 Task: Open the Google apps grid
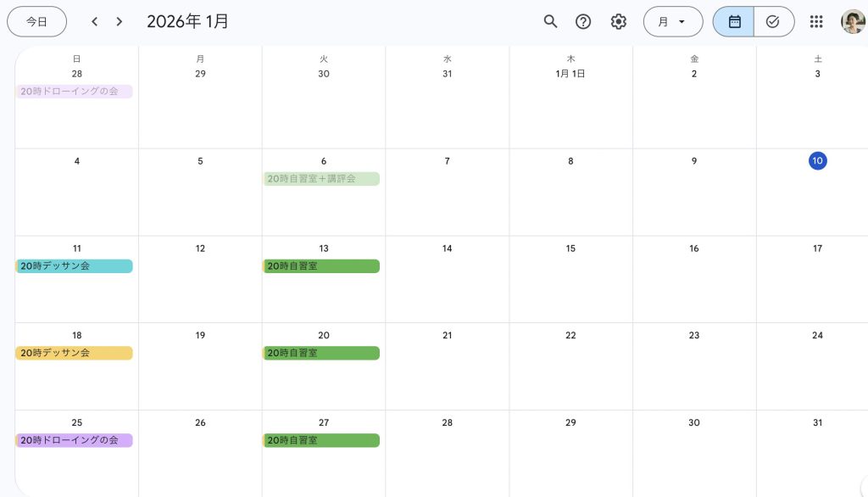pyautogui.click(x=816, y=21)
